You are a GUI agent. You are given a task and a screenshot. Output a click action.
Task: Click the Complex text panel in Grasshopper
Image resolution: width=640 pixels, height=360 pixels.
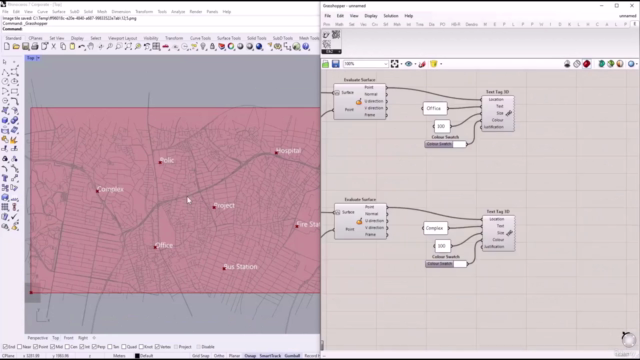click(435, 228)
